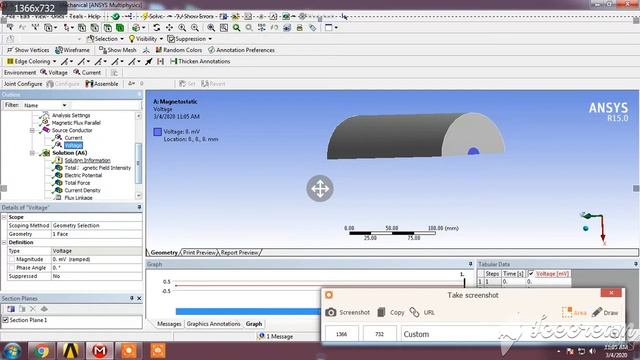The width and height of the screenshot is (640, 360).
Task: Click the blue face on the model
Action: pos(473,151)
